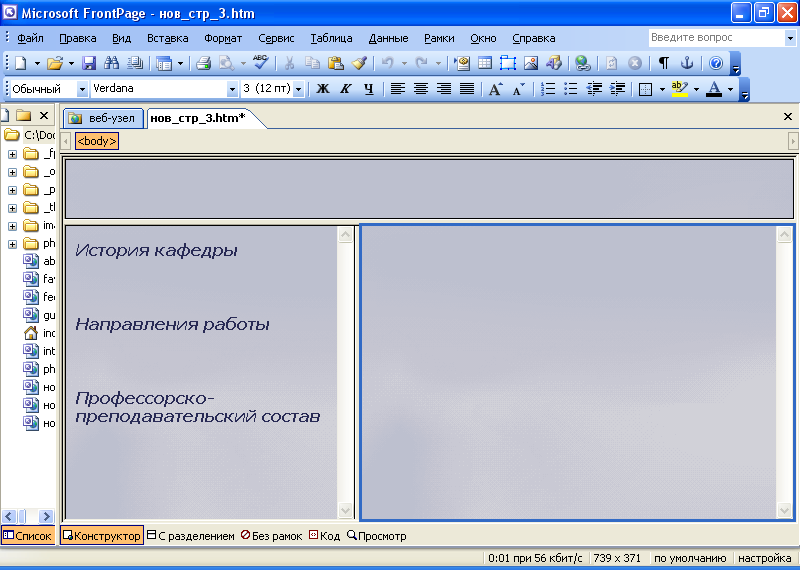Click the Print icon in toolbar

203,63
